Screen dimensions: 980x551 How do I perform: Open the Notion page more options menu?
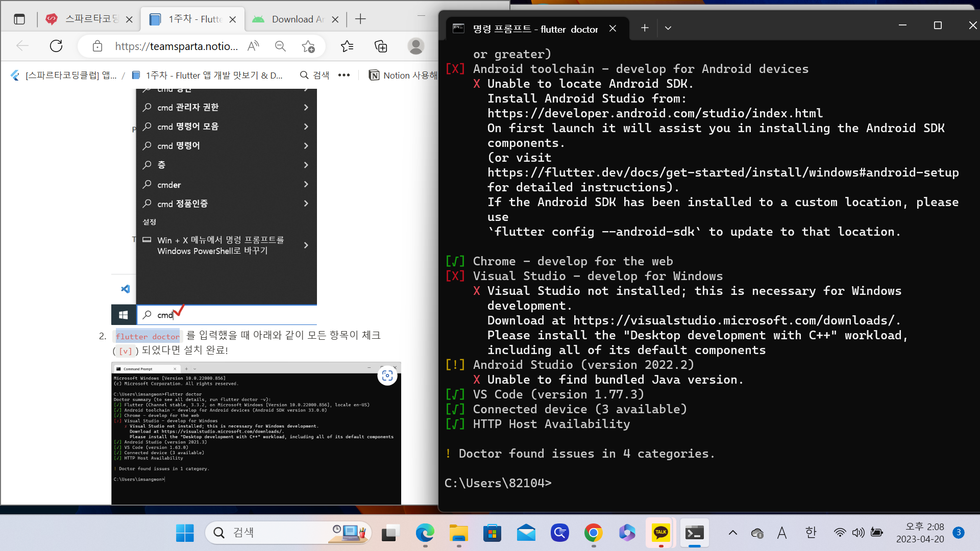(x=344, y=76)
